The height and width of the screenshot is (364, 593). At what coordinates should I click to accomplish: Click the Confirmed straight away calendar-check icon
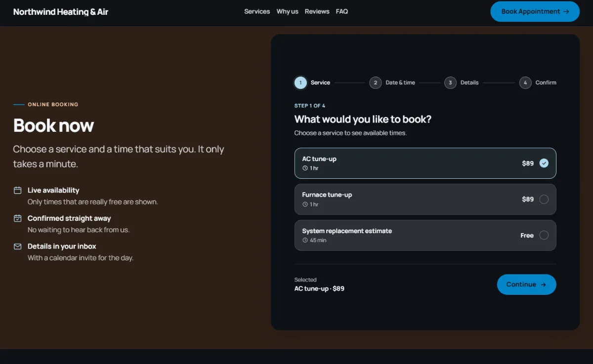click(18, 218)
